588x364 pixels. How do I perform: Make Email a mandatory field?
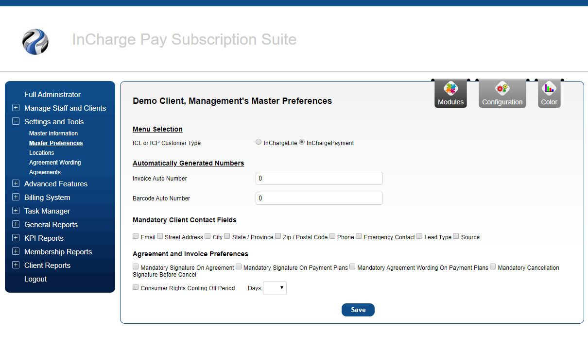[x=136, y=236]
